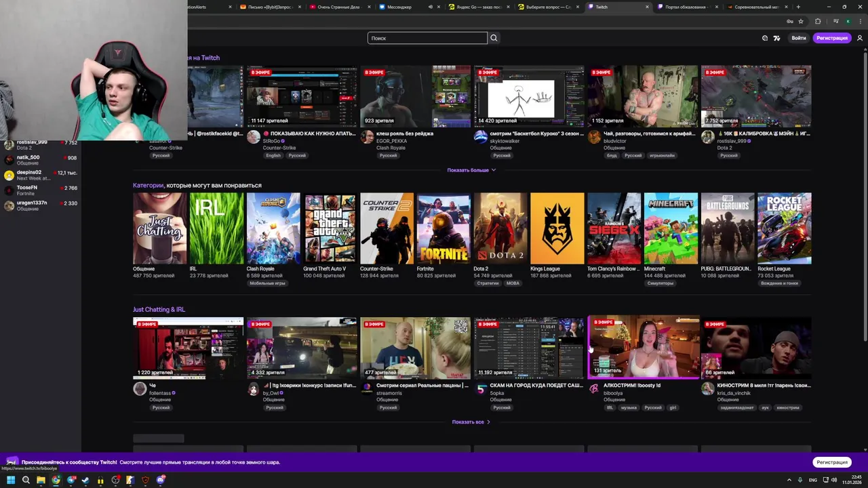The width and height of the screenshot is (868, 488).
Task: Switch to Выберите вопрос browser tab
Action: click(x=549, y=7)
